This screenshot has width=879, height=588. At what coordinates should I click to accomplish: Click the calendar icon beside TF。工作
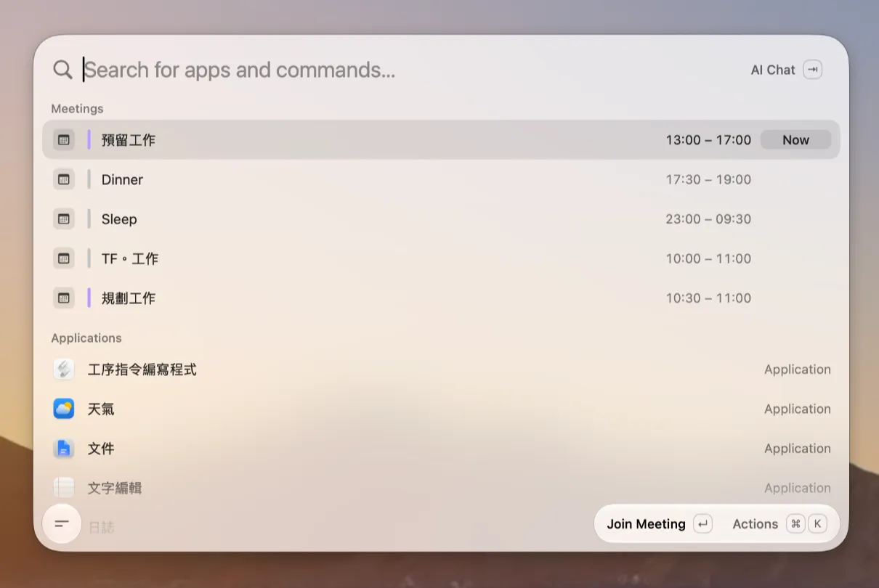click(x=64, y=258)
